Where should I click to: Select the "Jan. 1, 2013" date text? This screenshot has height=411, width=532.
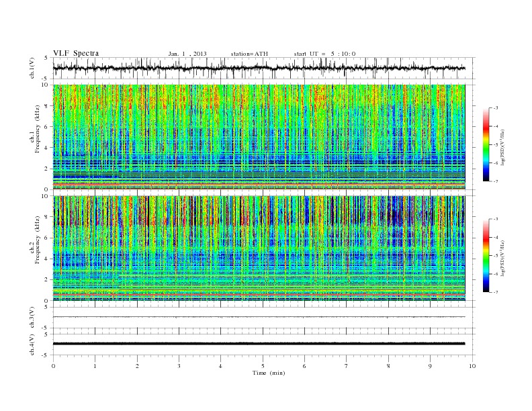click(187, 54)
